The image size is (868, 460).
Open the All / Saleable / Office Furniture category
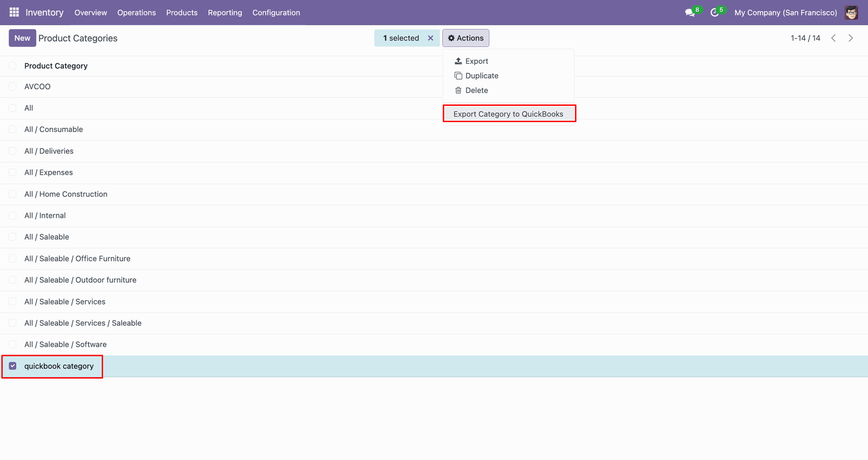point(77,259)
